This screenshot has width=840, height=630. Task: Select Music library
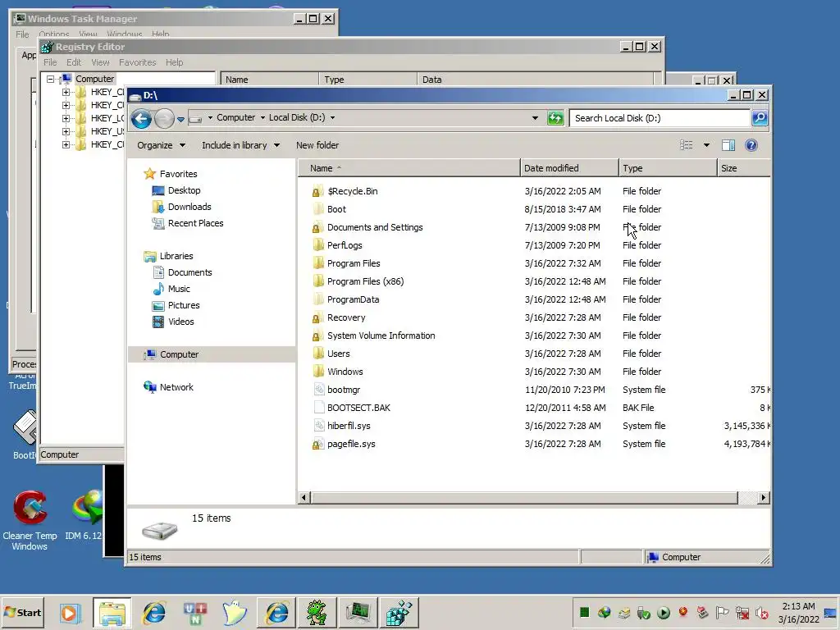click(179, 289)
